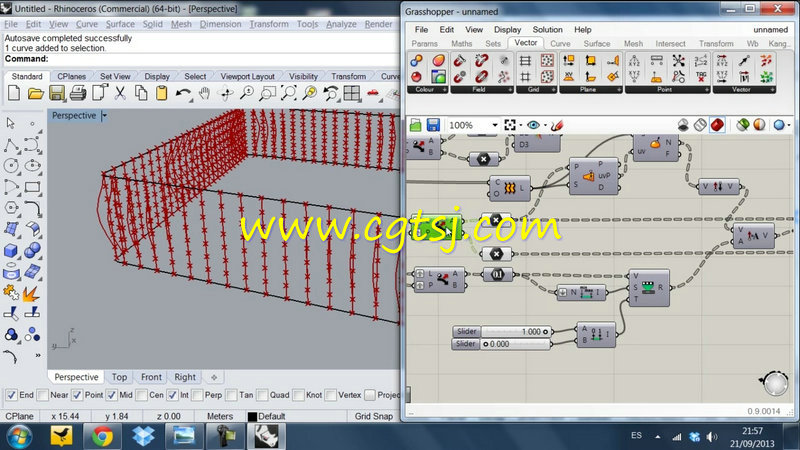Open the 100% zoom dropdown in Grasshopper
Screen dimensions: 800x450
494,125
